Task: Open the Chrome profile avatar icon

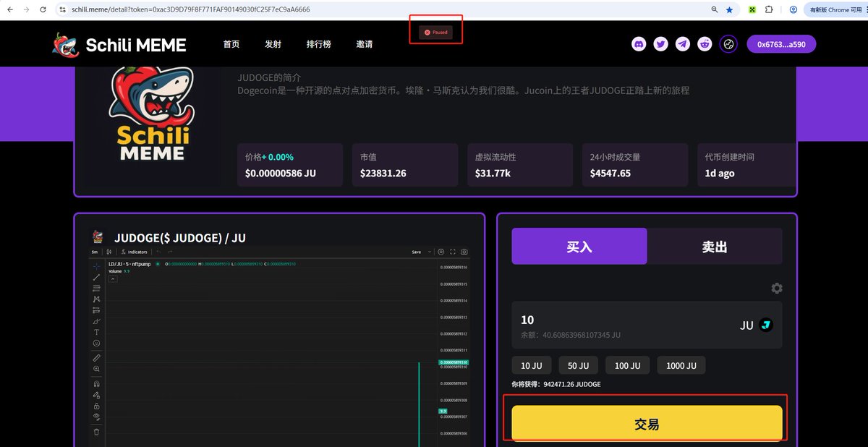Action: (x=793, y=9)
